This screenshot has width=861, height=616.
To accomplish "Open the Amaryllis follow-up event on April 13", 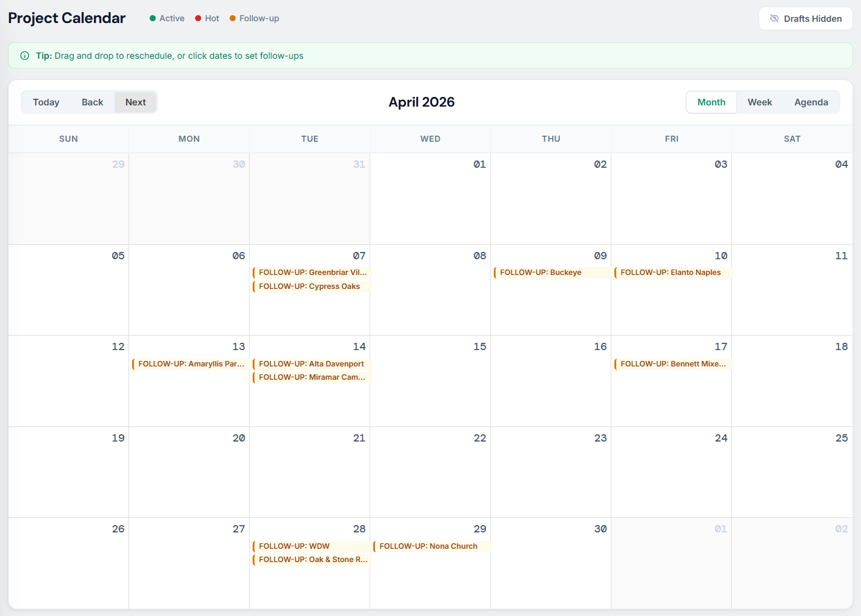I will (190, 364).
